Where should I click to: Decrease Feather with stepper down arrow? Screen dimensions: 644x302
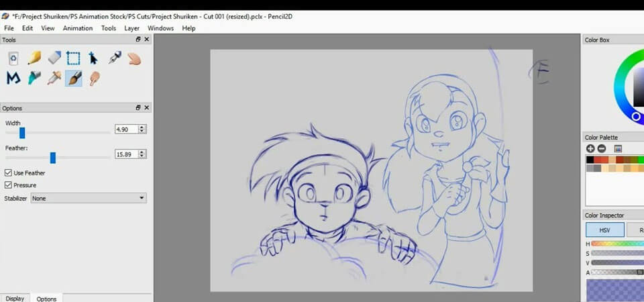142,156
